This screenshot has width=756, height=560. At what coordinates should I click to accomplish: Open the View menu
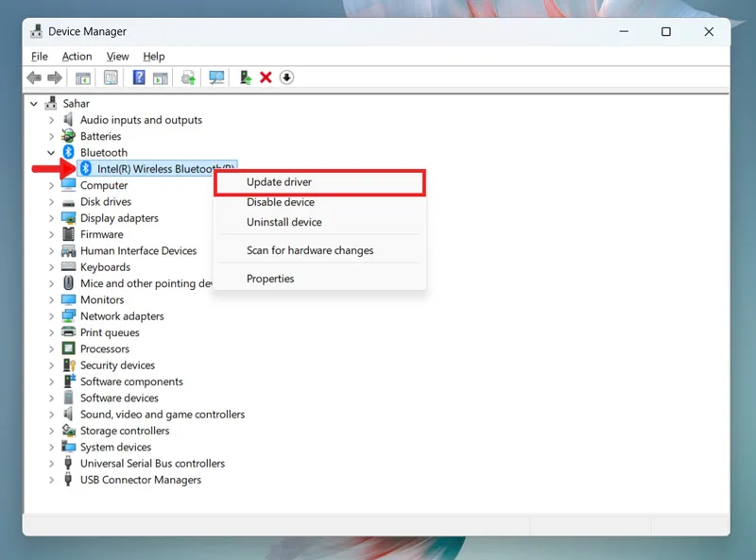tap(117, 57)
